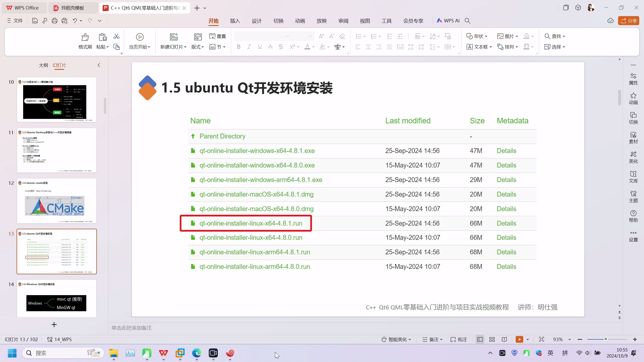The image size is (644, 362).
Task: Open the 素材 materials panel
Action: click(x=633, y=137)
